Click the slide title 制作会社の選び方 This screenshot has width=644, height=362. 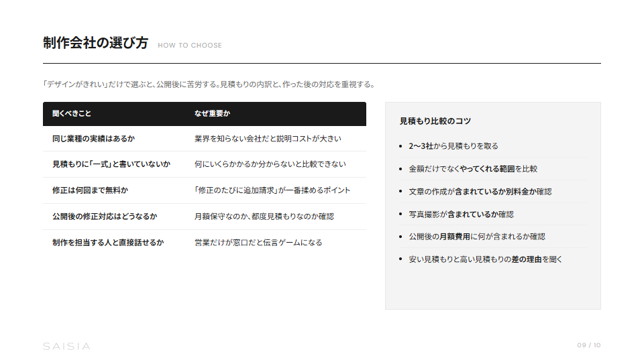[x=95, y=44]
